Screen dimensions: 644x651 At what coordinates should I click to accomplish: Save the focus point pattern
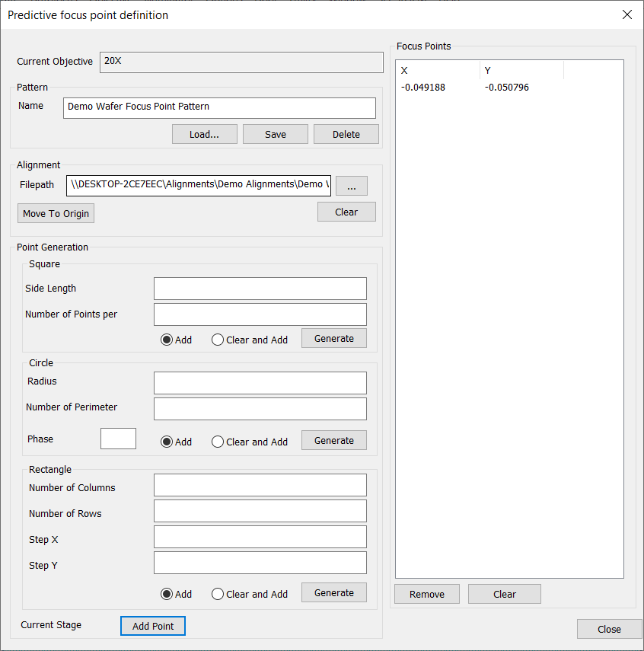tap(276, 134)
